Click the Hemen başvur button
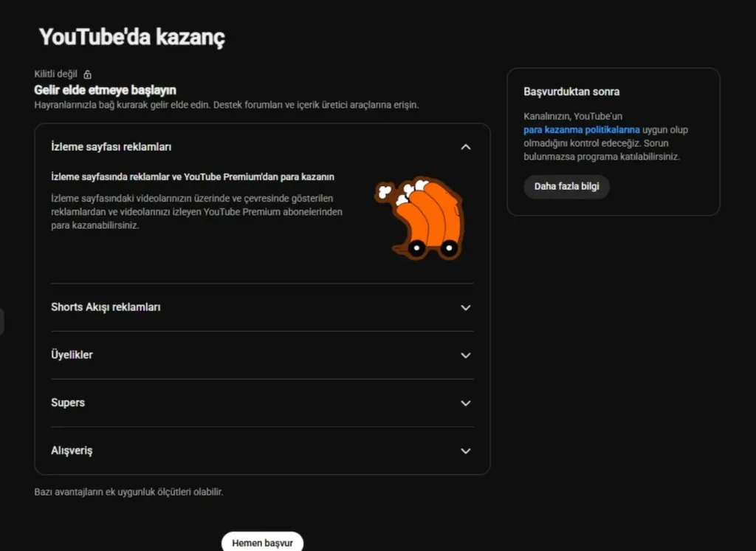The image size is (756, 551). coord(262,542)
